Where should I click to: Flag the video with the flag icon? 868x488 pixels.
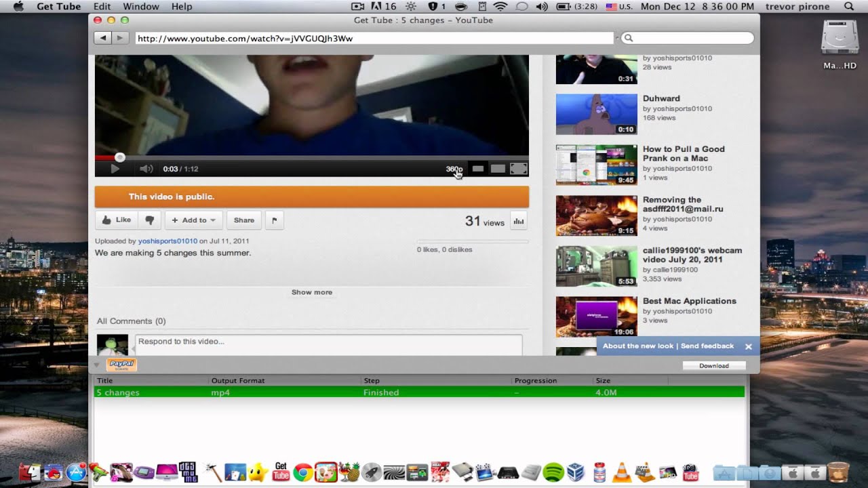coord(275,220)
